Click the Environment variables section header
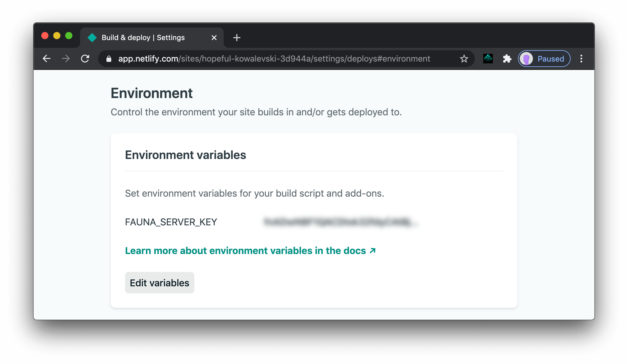Screen dimensions: 628x364 click(x=185, y=155)
